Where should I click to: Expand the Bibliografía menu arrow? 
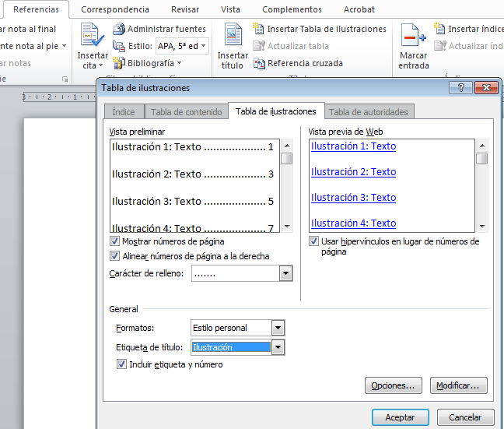(180, 63)
